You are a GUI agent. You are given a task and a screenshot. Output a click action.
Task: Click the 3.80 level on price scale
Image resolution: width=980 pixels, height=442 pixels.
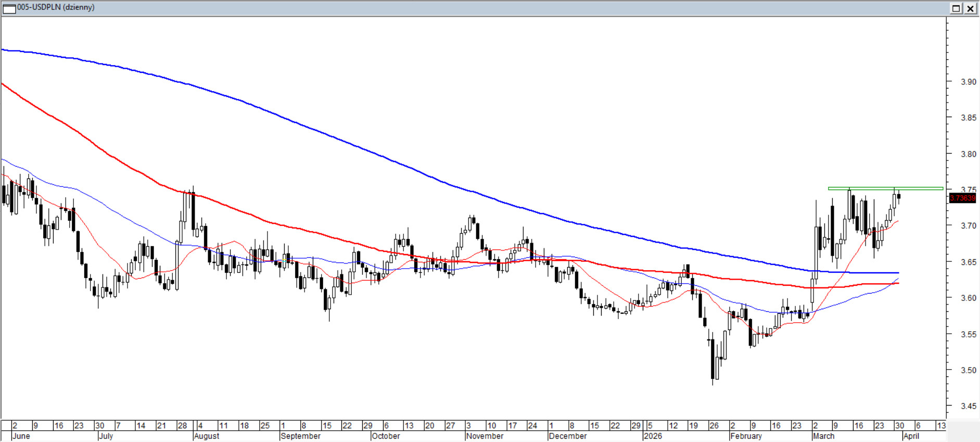click(968, 154)
